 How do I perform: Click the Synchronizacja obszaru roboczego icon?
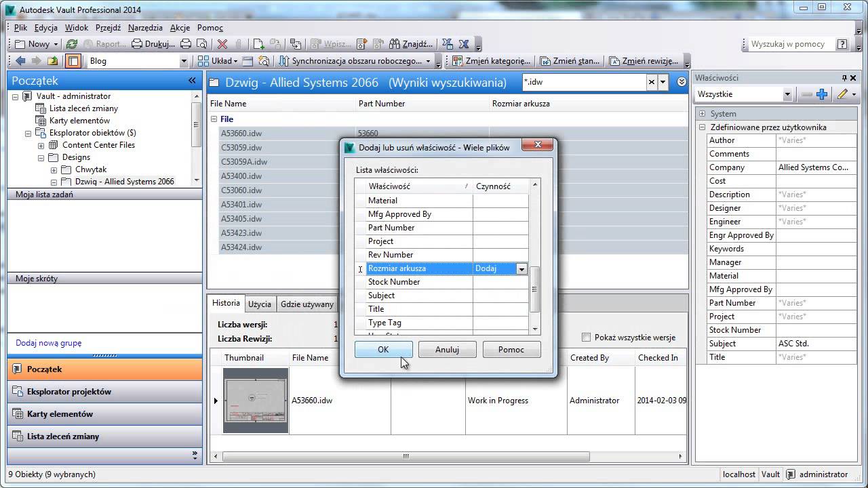[x=283, y=61]
